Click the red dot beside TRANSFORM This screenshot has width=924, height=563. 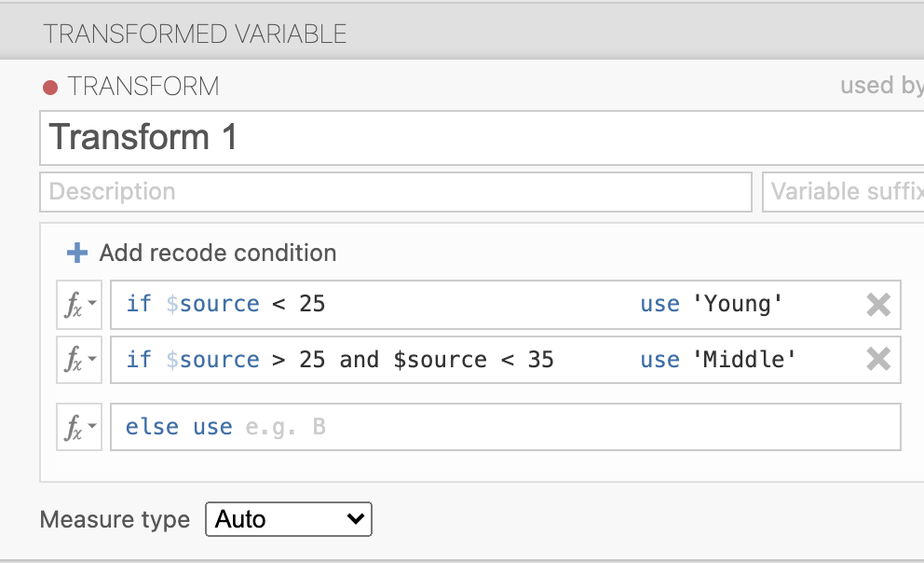[x=50, y=88]
